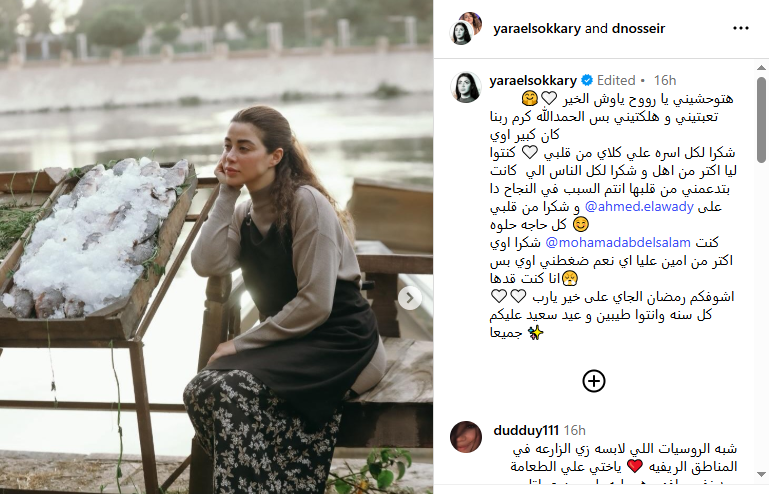Screen dimensions: 769x494
Task: Click yaraelsokkary username above caption
Action: click(x=533, y=80)
